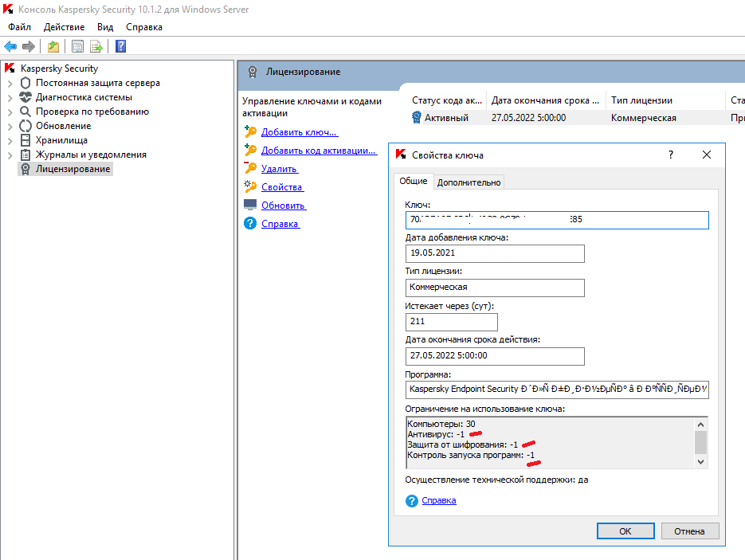Click the '?' help button in dialog title bar
Image resolution: width=745 pixels, height=560 pixels.
click(670, 155)
